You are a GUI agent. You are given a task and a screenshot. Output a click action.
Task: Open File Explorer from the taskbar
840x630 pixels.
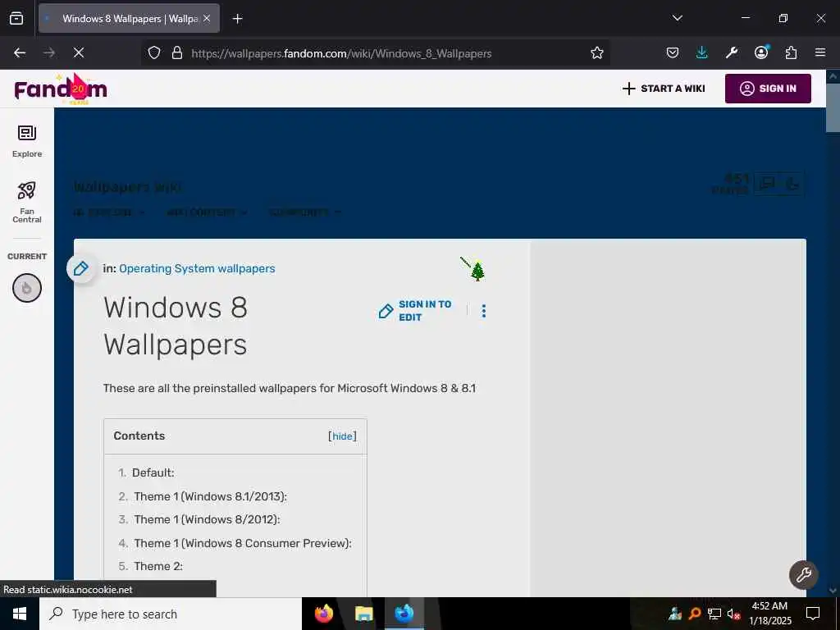363,614
